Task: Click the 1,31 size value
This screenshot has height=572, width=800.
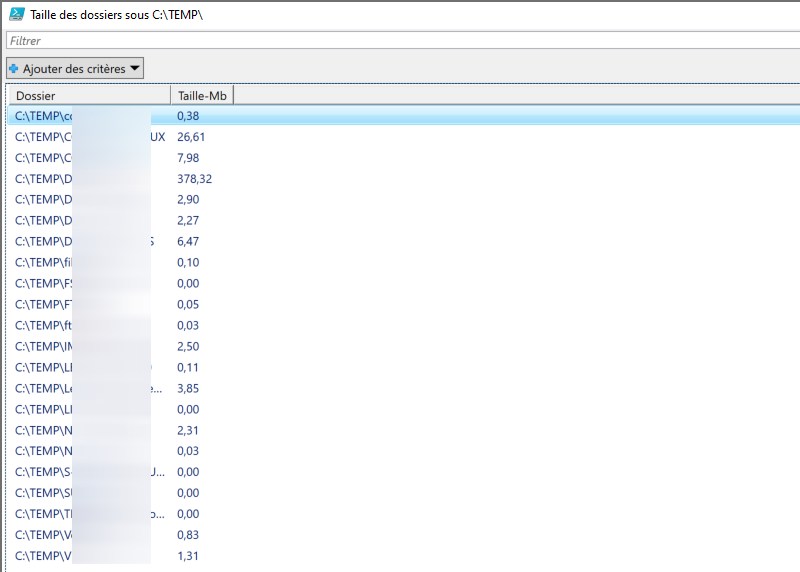Action: [188, 556]
